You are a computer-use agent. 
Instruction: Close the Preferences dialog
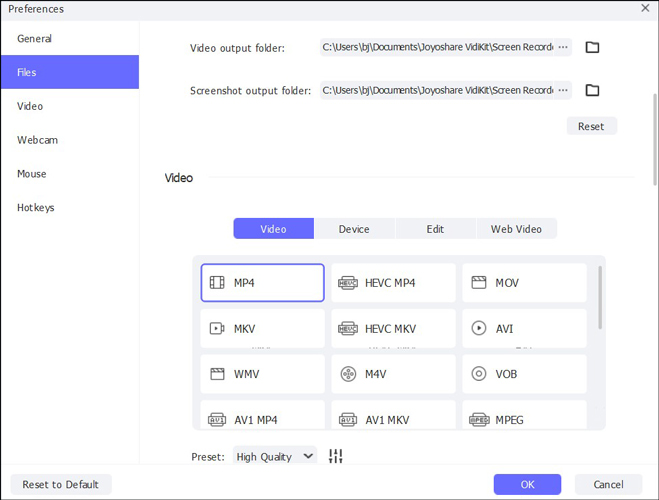(645, 8)
